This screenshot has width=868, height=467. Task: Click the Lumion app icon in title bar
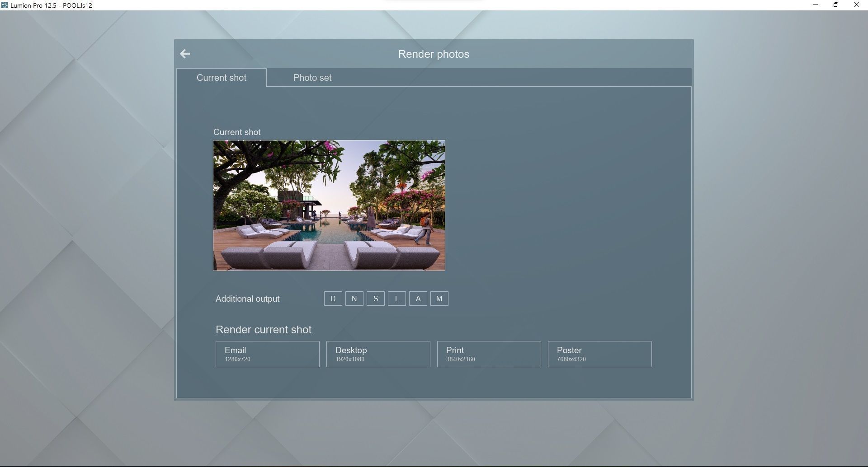(5, 5)
